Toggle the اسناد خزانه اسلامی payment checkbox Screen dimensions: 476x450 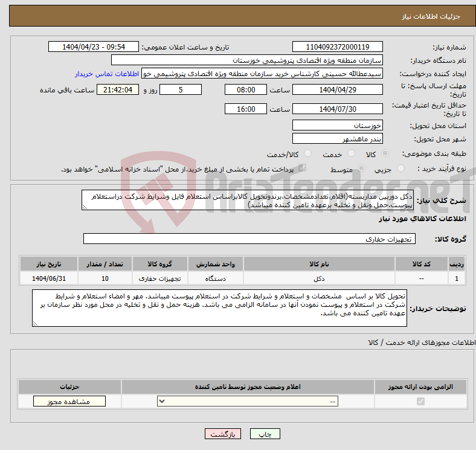point(302,168)
